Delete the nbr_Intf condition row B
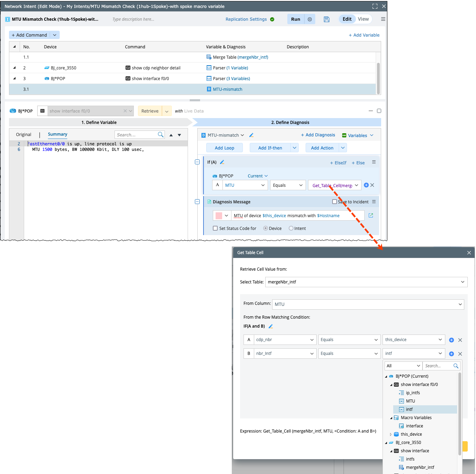 pyautogui.click(x=460, y=354)
